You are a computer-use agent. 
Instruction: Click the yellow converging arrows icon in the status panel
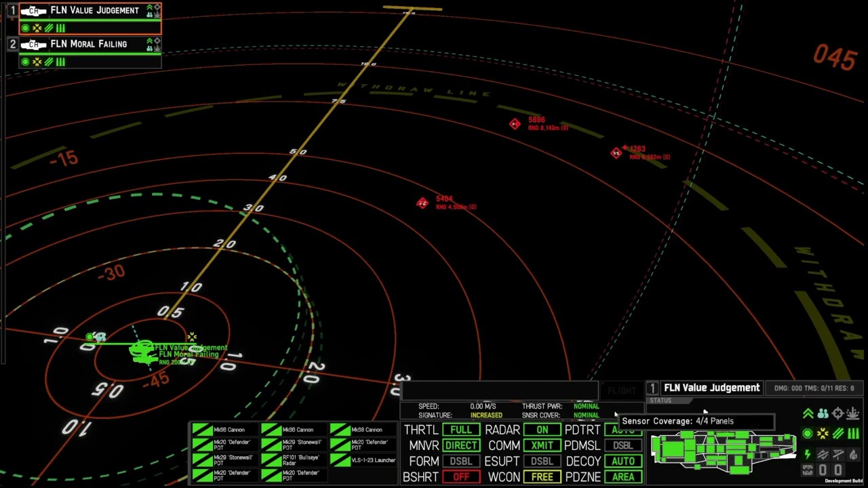coord(823,434)
